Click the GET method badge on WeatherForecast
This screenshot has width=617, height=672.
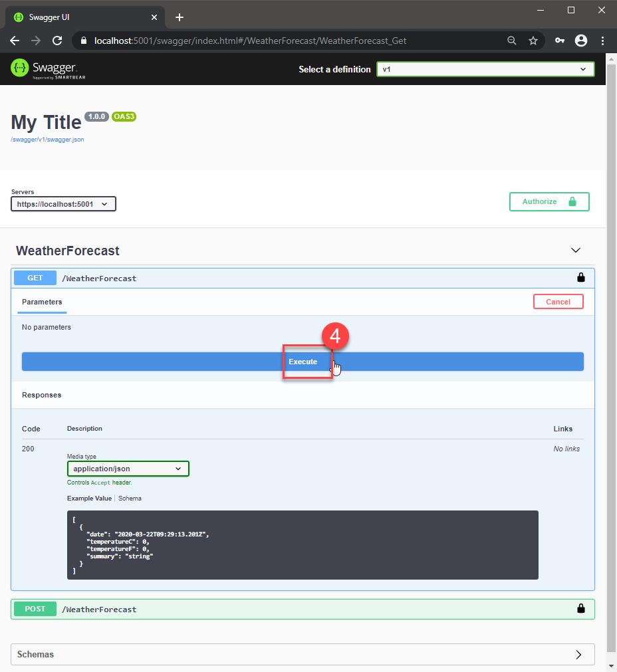tap(35, 278)
